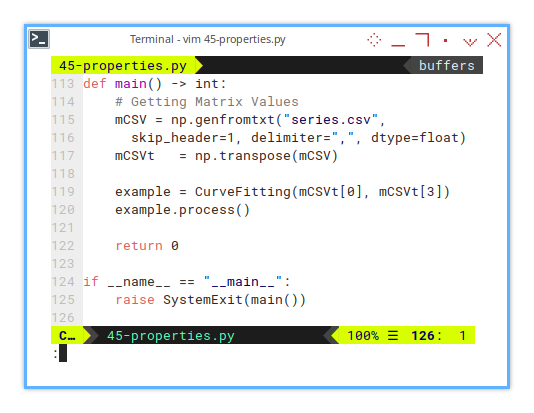Click the line-count hamburger symbol in statusline
The height and width of the screenshot is (413, 534).
[393, 336]
